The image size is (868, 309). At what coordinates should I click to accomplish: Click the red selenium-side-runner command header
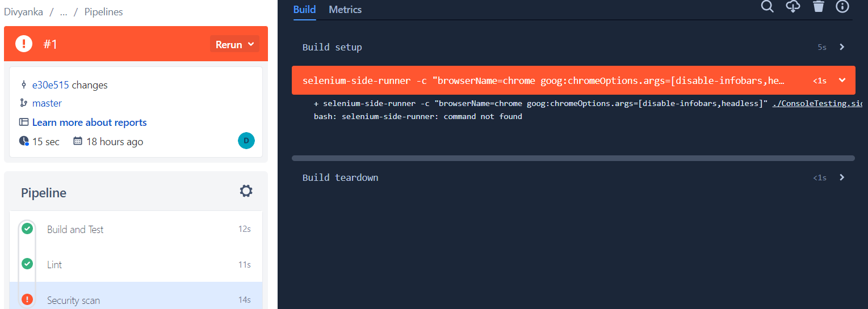point(573,81)
